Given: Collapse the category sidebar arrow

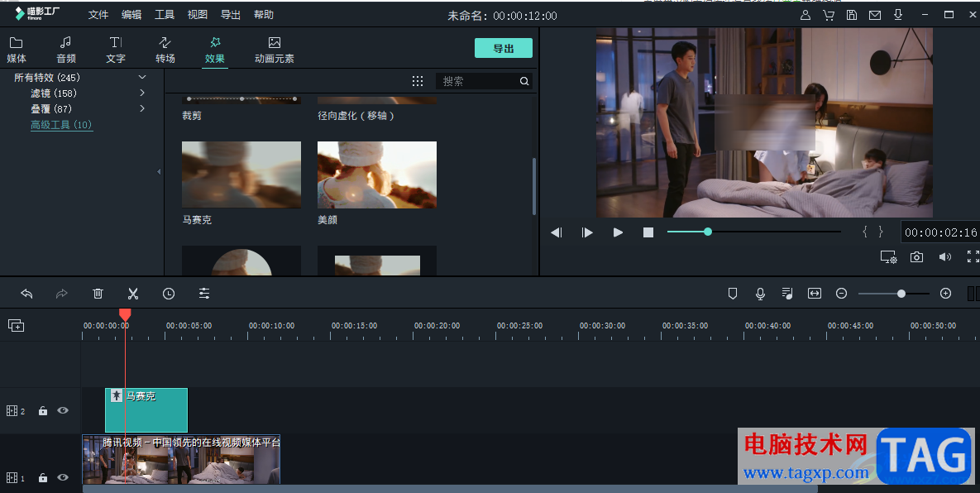Looking at the screenshot, I should pyautogui.click(x=159, y=171).
